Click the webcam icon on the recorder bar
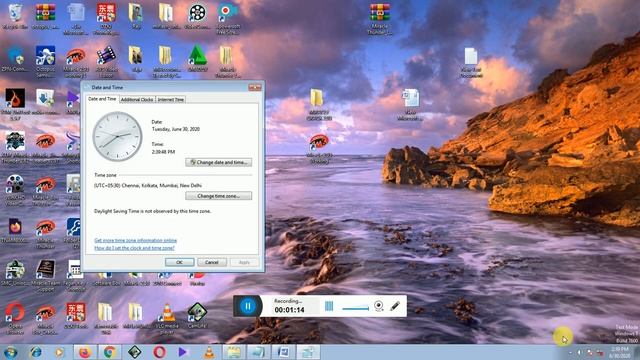The width and height of the screenshot is (640, 360). [378, 306]
